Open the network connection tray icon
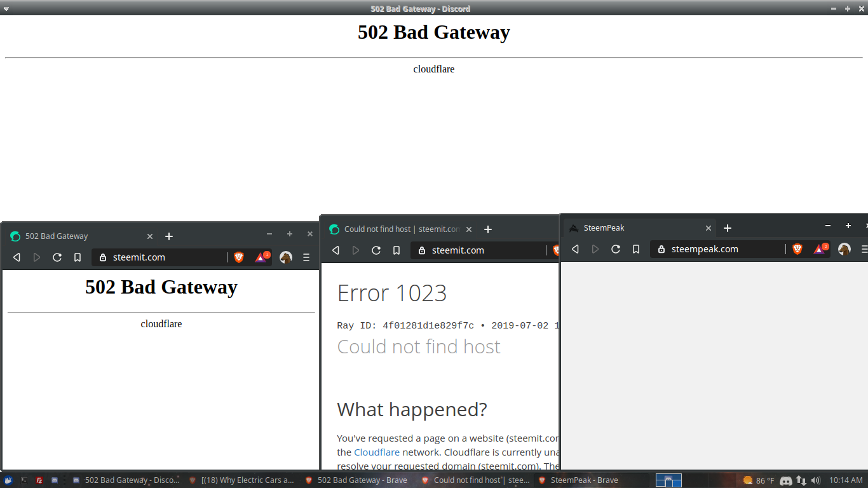Viewport: 868px width, 488px height. tap(801, 480)
